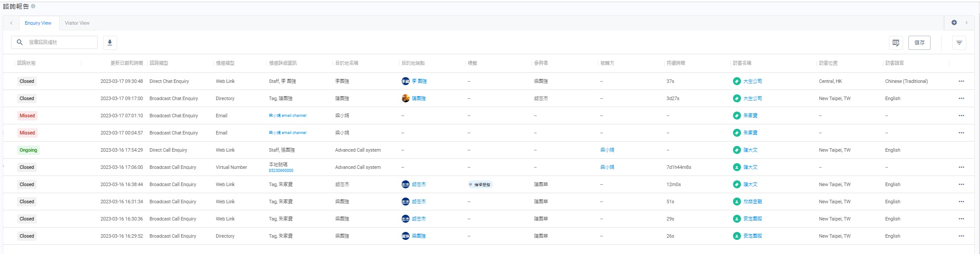Open visitor 安定國際 in the 16:30:36 row
This screenshot has width=980, height=254.
click(x=752, y=219)
